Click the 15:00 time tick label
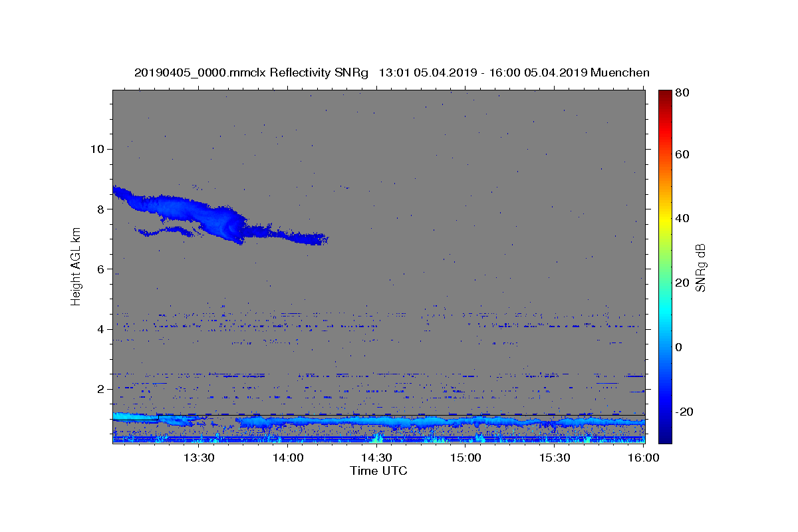 tap(465, 458)
